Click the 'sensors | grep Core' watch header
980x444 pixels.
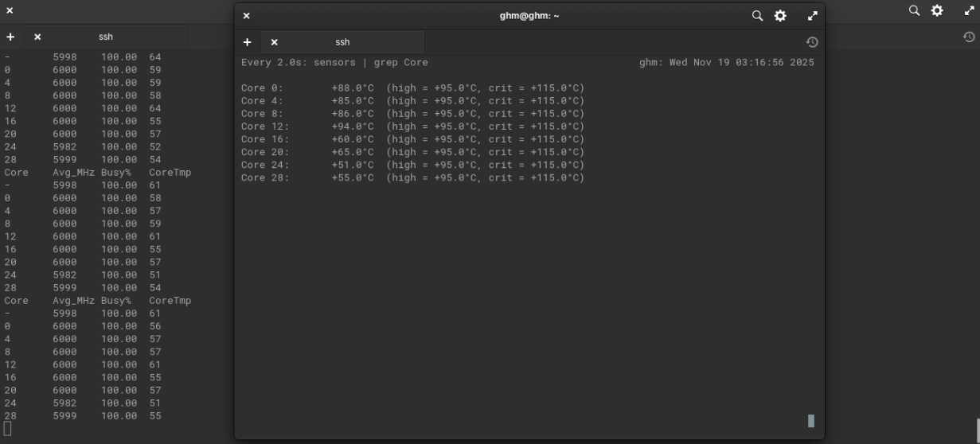[334, 62]
